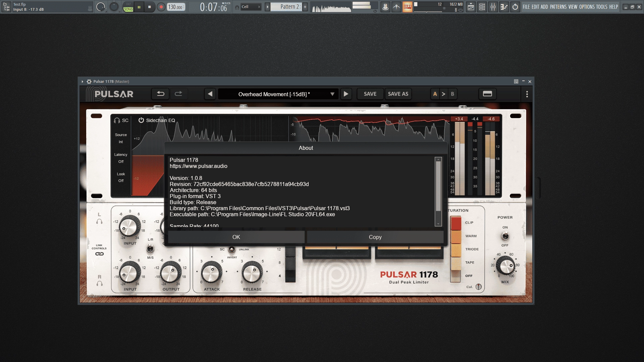Click About dialog scrollbar thumb
644x362 pixels.
(x=438, y=186)
